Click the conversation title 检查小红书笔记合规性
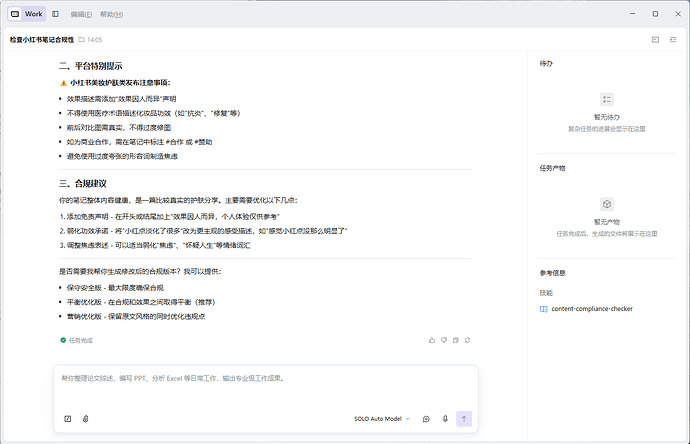Viewport: 690px width, 444px height. [42, 40]
